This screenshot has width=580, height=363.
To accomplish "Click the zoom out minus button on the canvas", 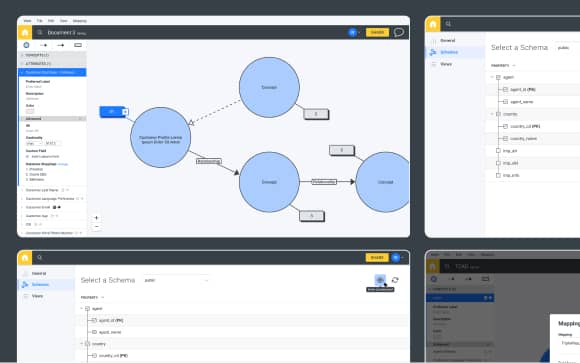I will (x=97, y=226).
